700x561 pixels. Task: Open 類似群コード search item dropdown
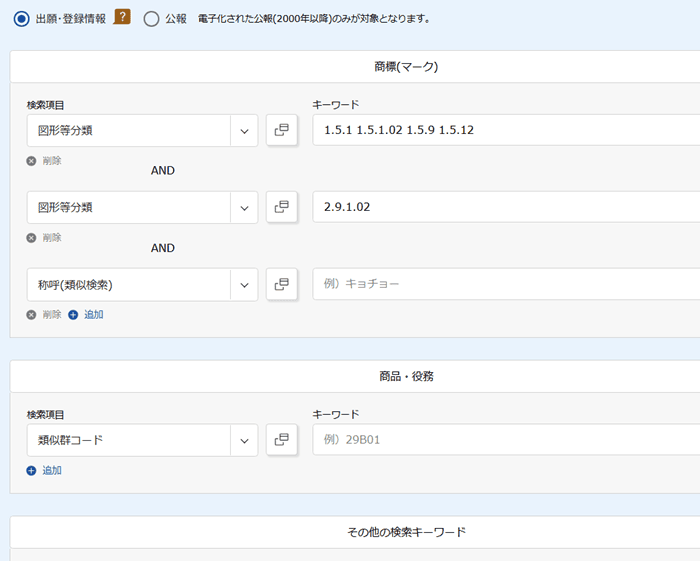tap(142, 440)
